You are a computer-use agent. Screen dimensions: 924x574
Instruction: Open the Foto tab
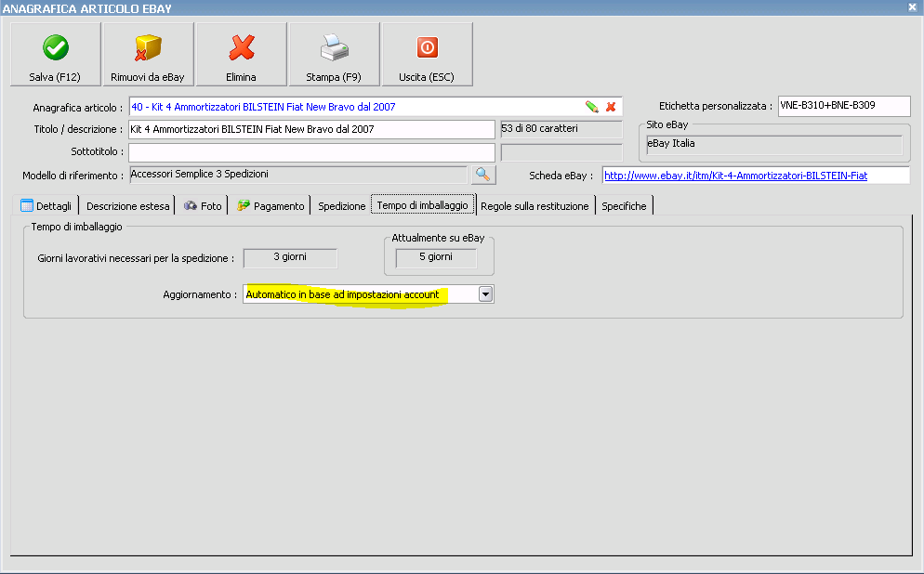pos(202,206)
